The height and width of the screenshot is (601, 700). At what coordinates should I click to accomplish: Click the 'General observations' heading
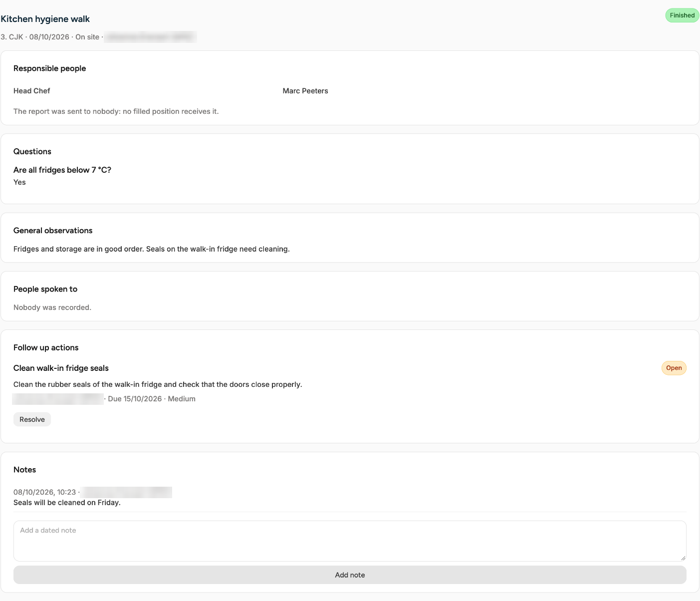(53, 231)
